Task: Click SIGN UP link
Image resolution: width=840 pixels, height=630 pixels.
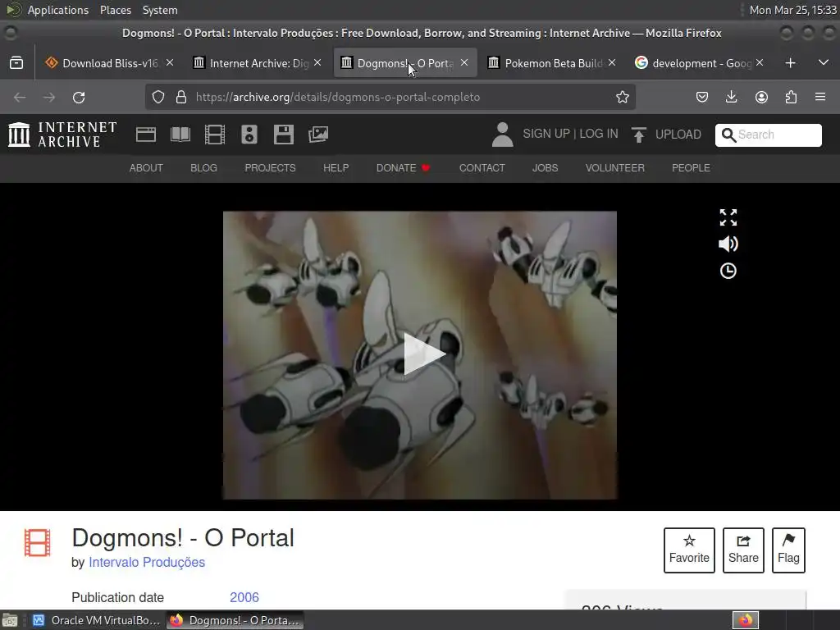Action: (x=546, y=134)
